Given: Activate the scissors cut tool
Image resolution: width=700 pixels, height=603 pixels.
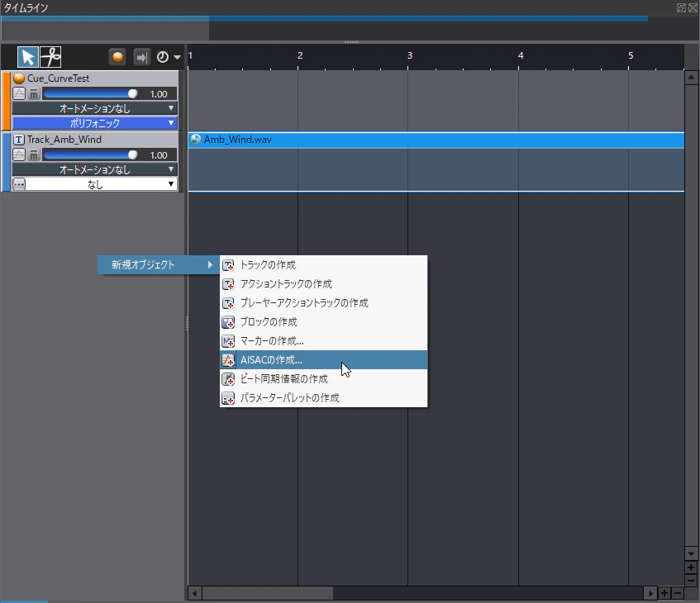Looking at the screenshot, I should tap(50, 57).
